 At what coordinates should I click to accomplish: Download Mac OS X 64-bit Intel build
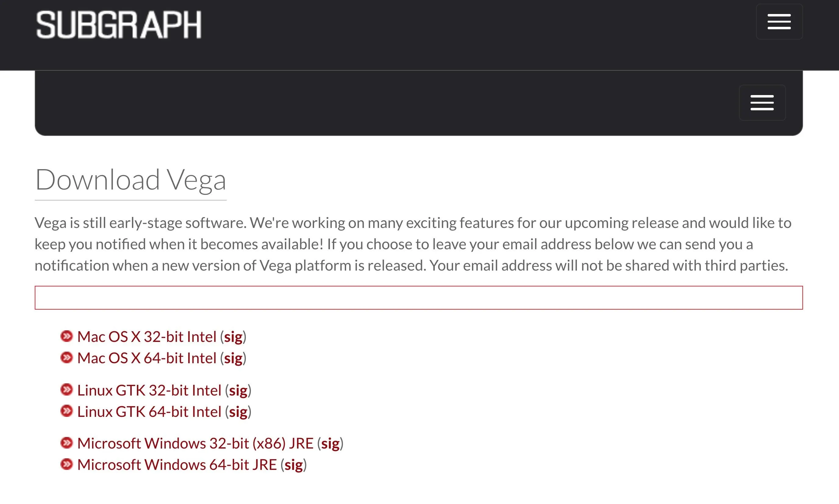pyautogui.click(x=147, y=358)
